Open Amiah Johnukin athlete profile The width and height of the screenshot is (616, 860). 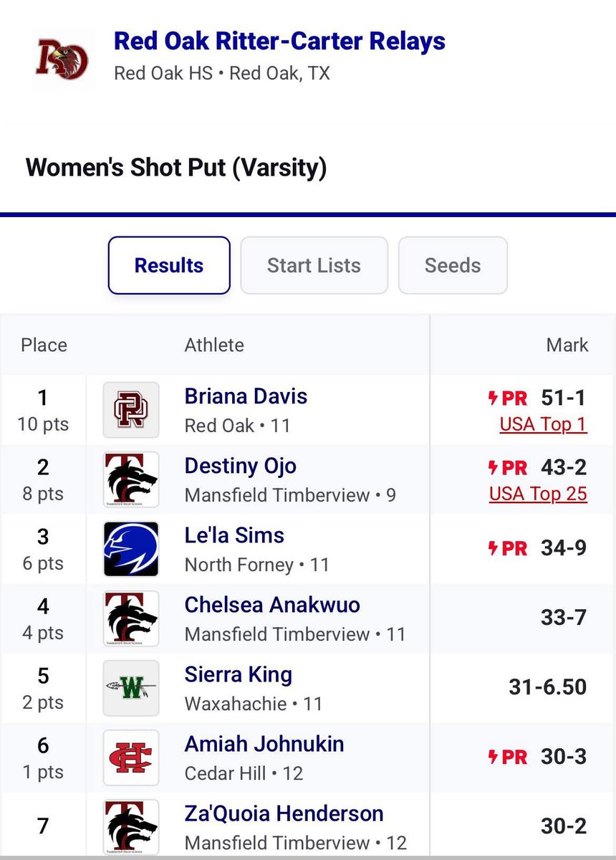pyautogui.click(x=264, y=744)
